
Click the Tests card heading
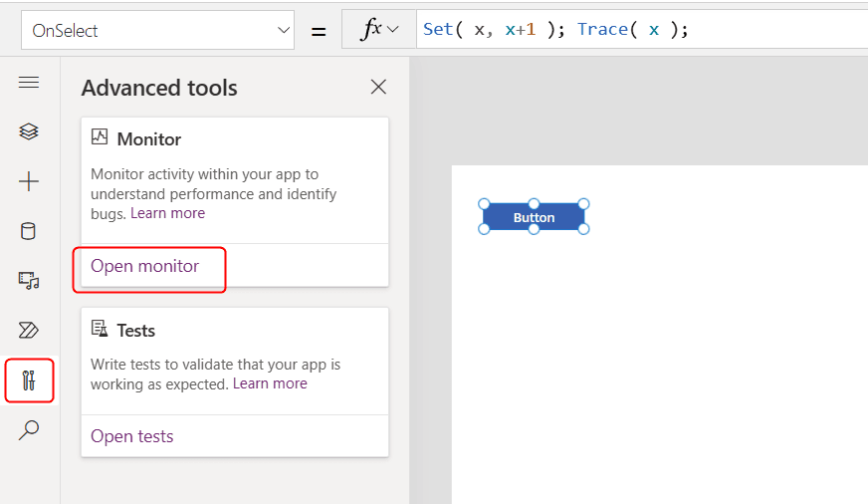click(x=136, y=331)
